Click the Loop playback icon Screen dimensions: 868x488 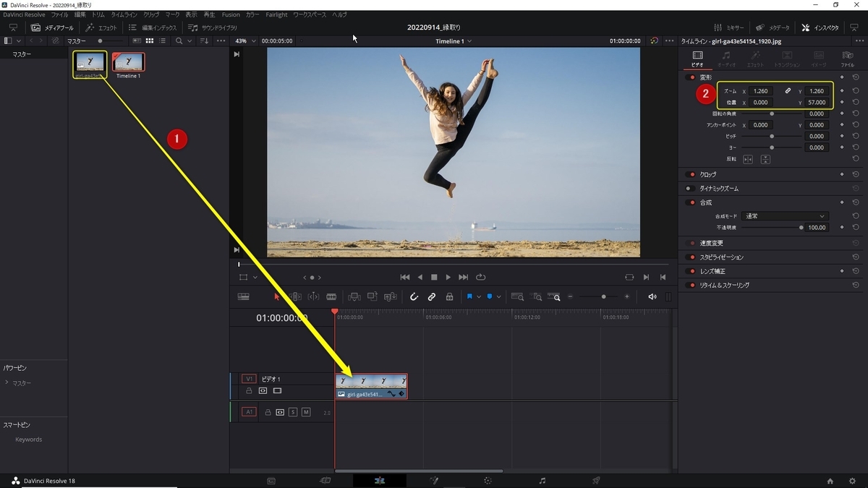pos(480,277)
